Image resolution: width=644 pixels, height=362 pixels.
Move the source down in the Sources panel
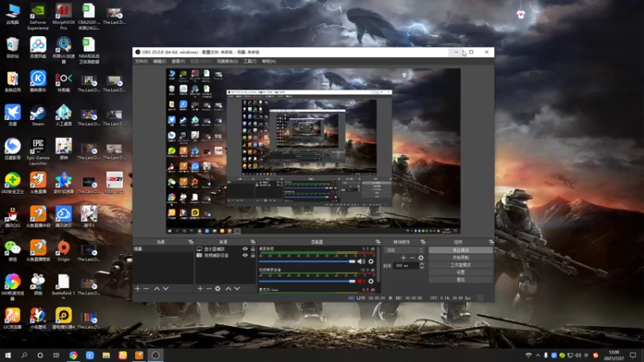coord(237,289)
